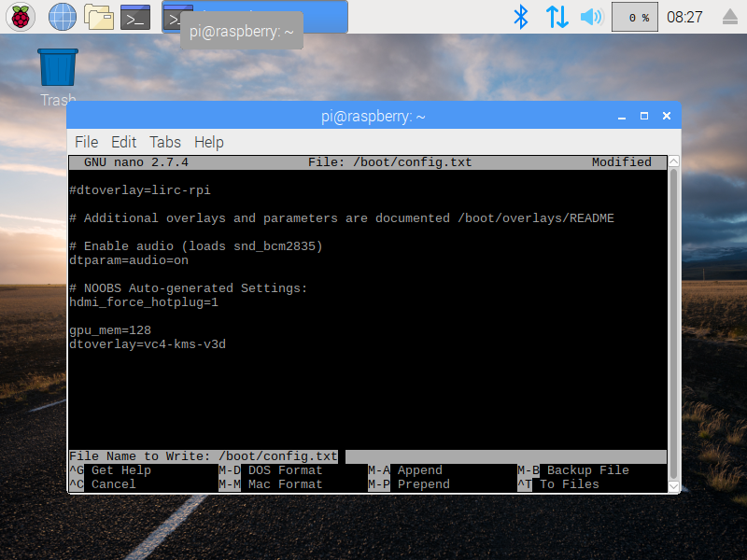
Task: Open the File menu in terminal
Action: tap(86, 142)
